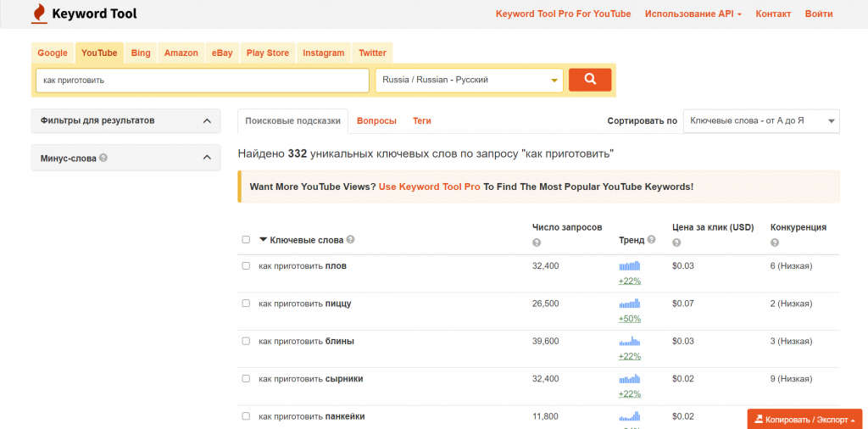Open the Контакт link
Screen dimensions: 868x429
coord(773,14)
